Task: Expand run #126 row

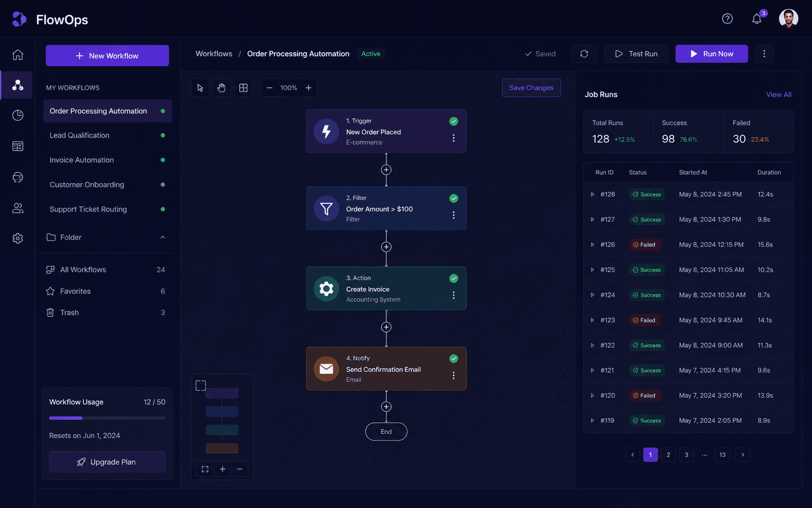Action: coord(592,245)
